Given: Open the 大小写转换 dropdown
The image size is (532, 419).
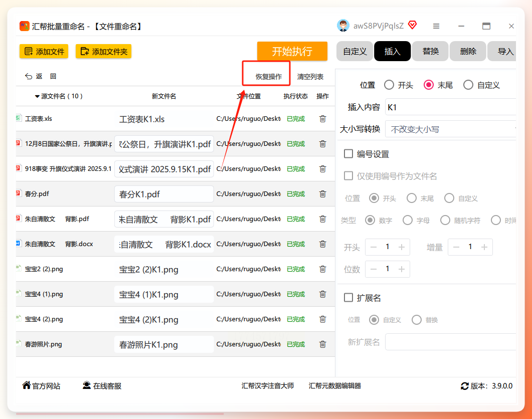Looking at the screenshot, I should [451, 129].
